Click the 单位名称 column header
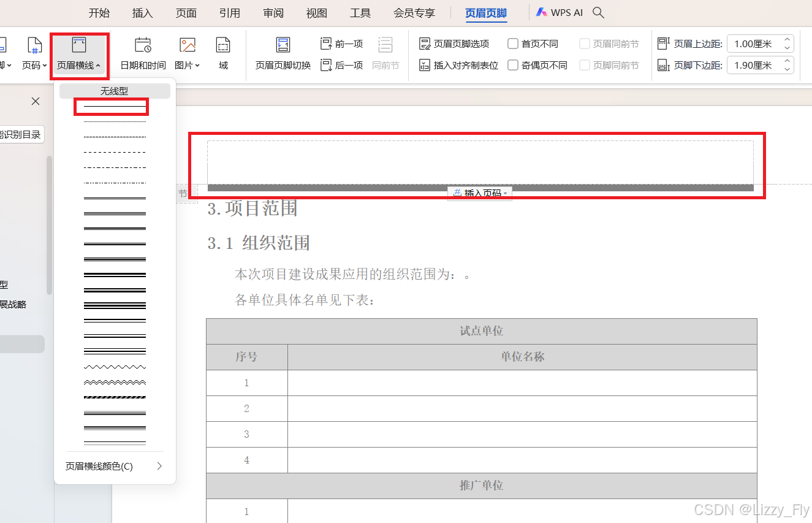Screen dimensions: 812x523 click(x=522, y=357)
